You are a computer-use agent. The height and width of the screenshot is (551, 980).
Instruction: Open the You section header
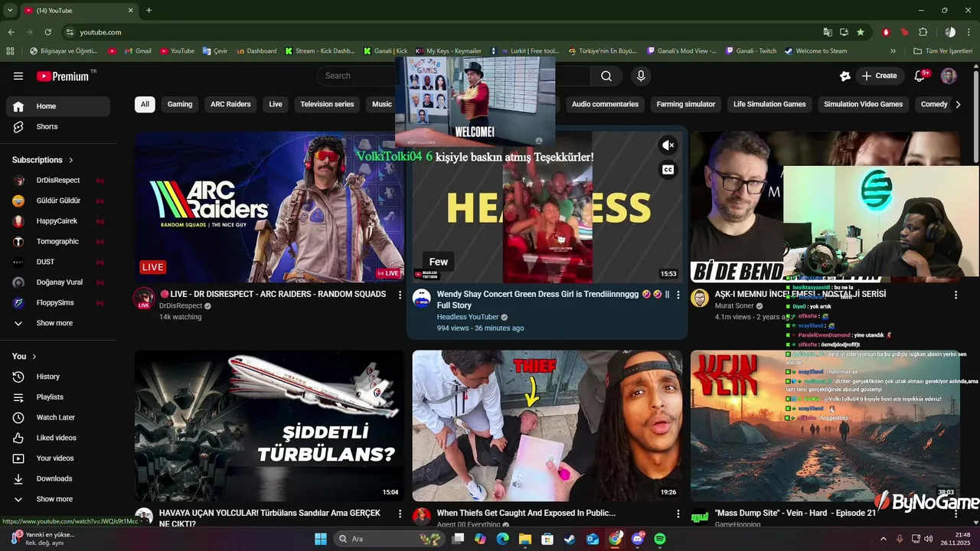[24, 357]
